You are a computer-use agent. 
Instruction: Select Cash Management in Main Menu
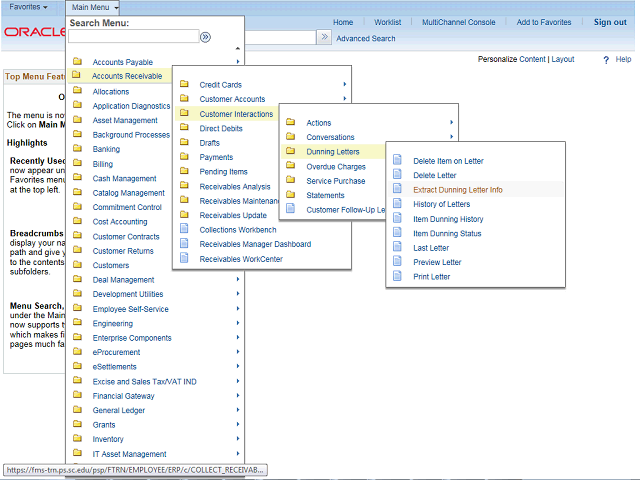[x=124, y=178]
